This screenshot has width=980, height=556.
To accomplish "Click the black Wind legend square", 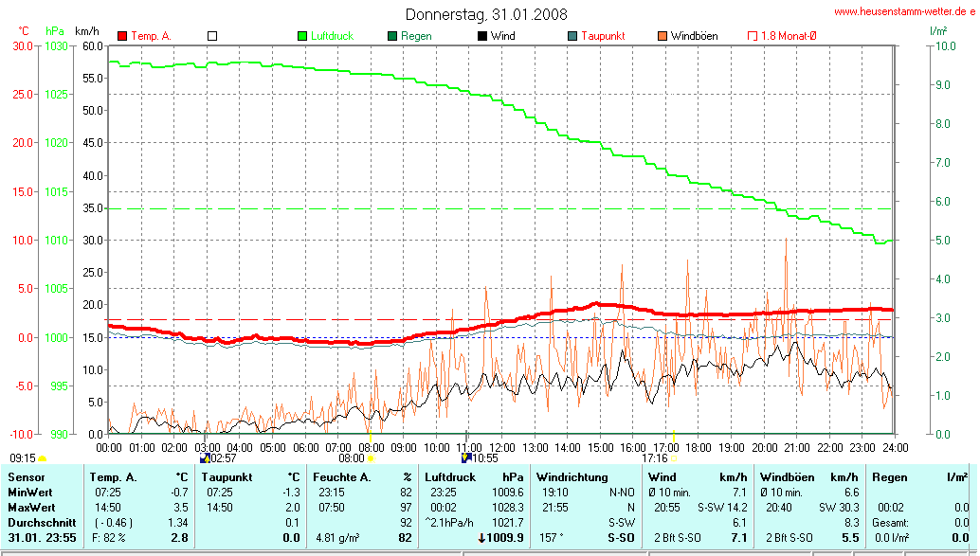I will [x=482, y=36].
